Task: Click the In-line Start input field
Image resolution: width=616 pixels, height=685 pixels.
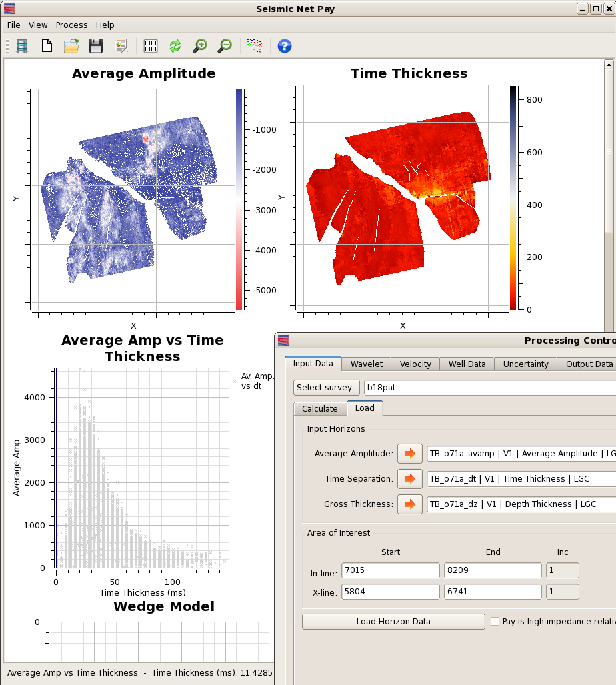Action: pos(391,570)
